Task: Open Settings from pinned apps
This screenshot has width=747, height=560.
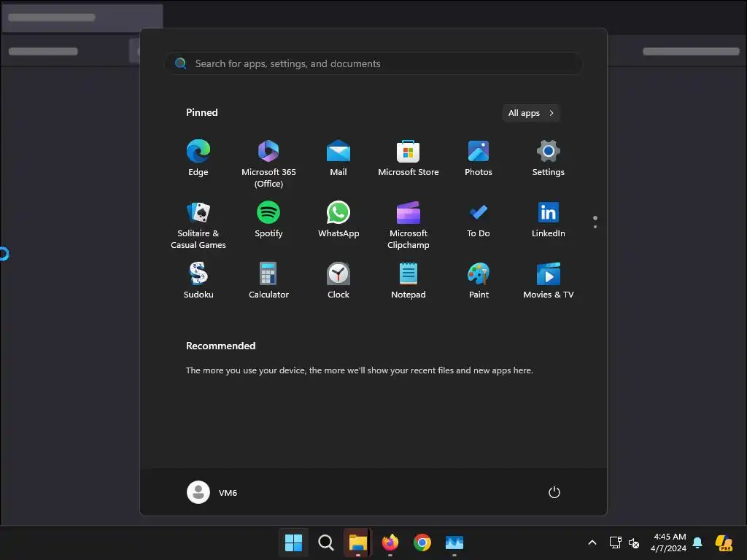Action: 549,158
